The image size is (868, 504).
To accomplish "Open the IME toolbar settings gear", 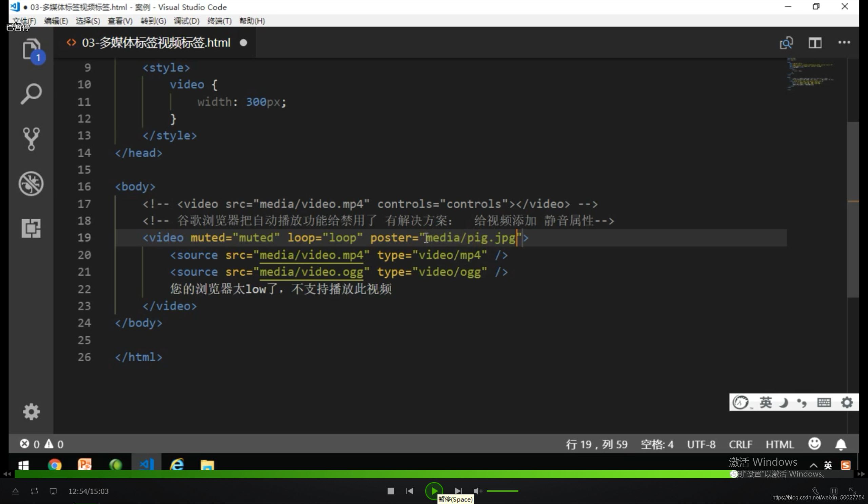I will tap(847, 402).
